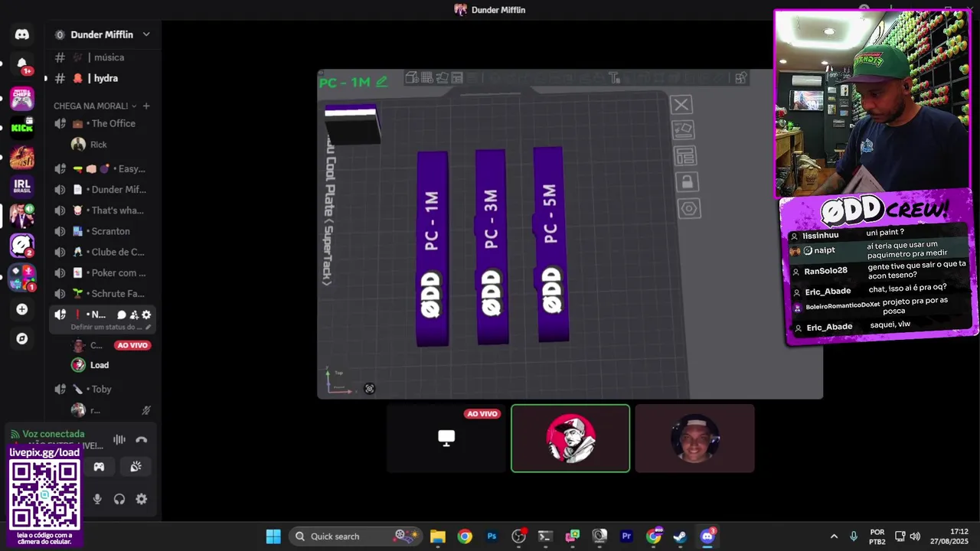Viewport: 980px width, 551px height.
Task: Toggle the plate lock icon
Action: pos(687,182)
